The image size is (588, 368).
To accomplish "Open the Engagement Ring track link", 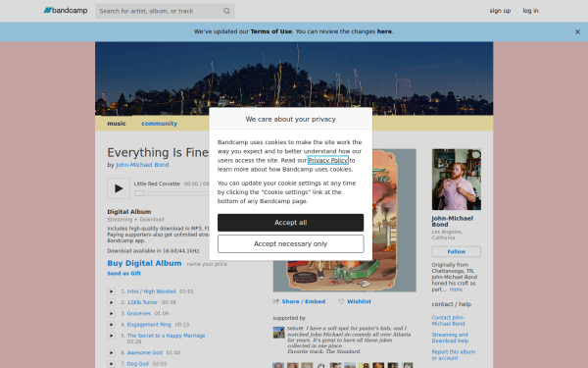I will (149, 325).
